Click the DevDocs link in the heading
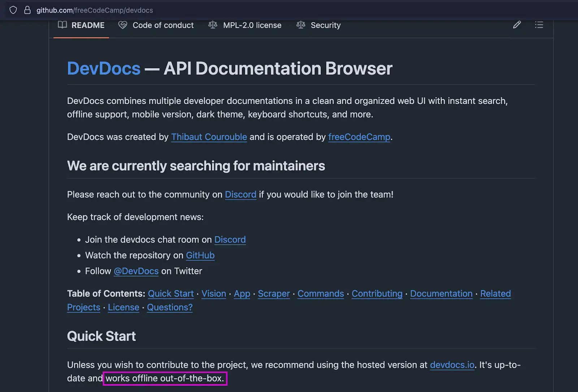 point(104,68)
